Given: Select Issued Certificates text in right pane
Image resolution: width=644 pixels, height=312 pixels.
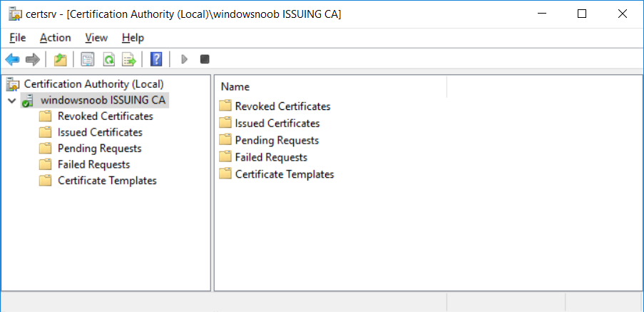Looking at the screenshot, I should point(277,123).
